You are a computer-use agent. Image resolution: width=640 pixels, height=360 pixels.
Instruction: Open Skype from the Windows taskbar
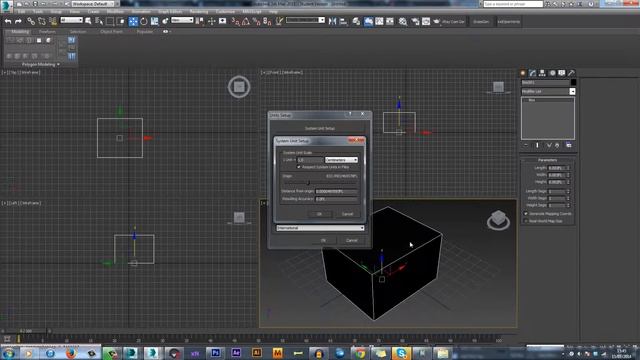[401, 353]
